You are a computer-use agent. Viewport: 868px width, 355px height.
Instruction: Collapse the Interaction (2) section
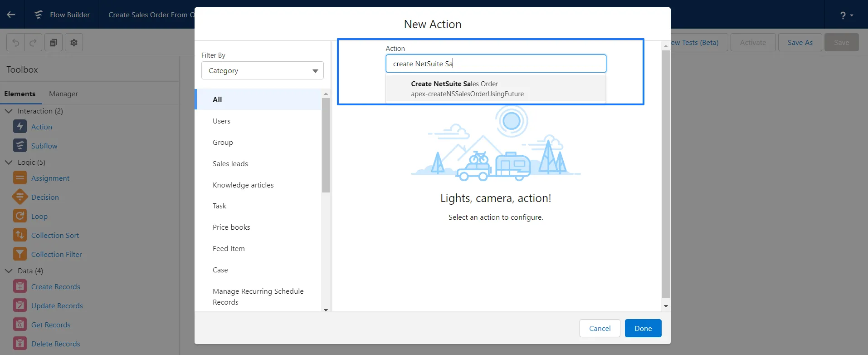coord(9,111)
